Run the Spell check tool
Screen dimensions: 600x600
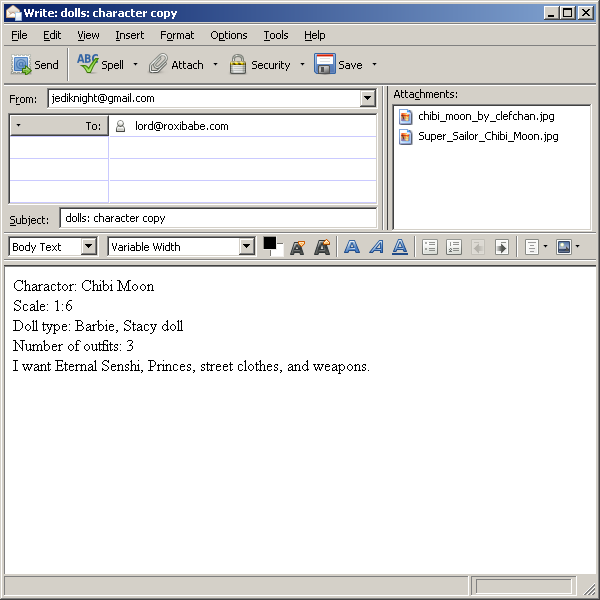[x=88, y=65]
